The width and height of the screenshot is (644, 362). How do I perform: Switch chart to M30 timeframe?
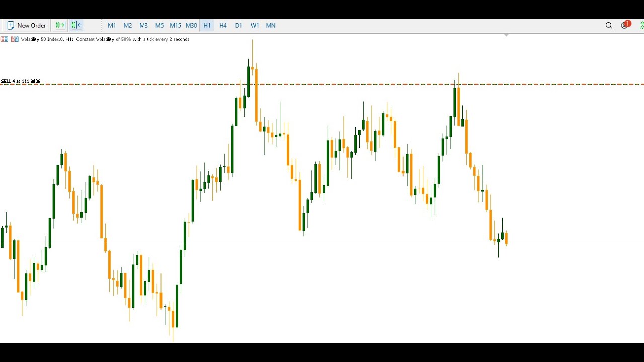(191, 25)
